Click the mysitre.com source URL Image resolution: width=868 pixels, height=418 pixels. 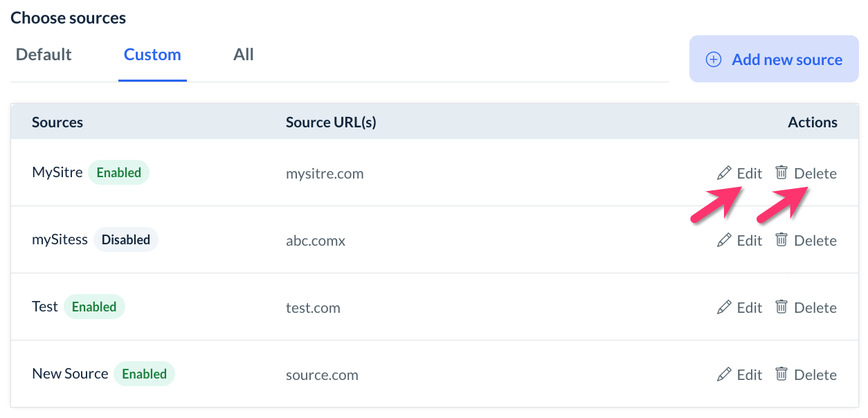[325, 173]
